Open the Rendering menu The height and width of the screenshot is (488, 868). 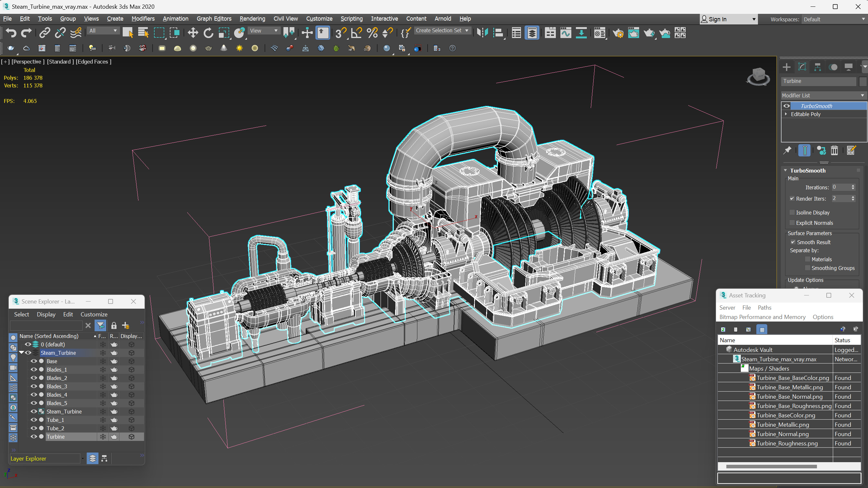pyautogui.click(x=252, y=19)
